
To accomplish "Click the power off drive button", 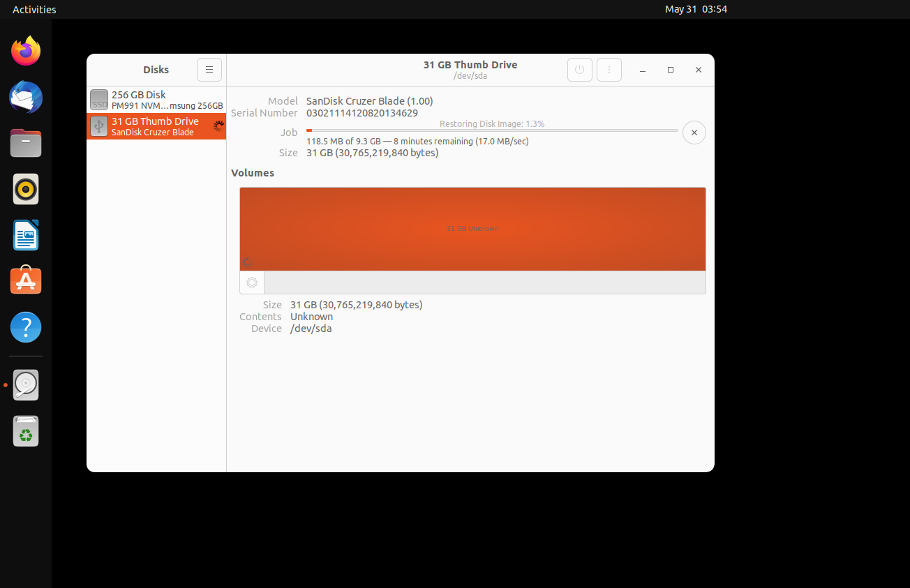I will (x=579, y=70).
